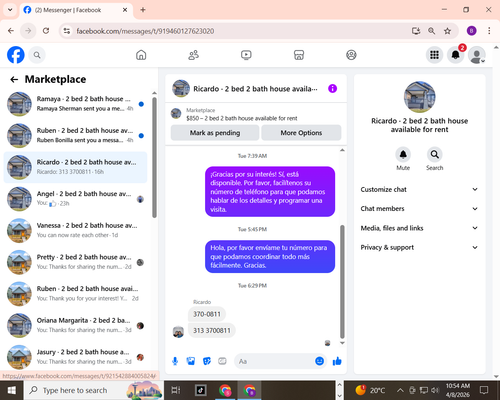The image size is (500, 400).
Task: Open the emoji picker smiley icon
Action: click(x=319, y=361)
